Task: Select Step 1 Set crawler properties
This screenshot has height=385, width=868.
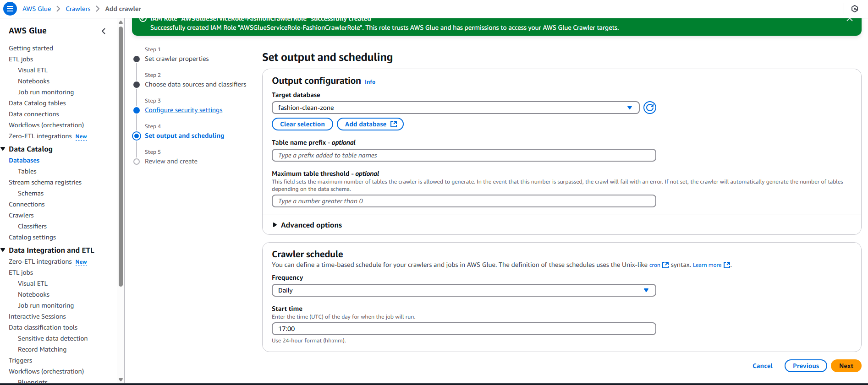Action: click(176, 59)
